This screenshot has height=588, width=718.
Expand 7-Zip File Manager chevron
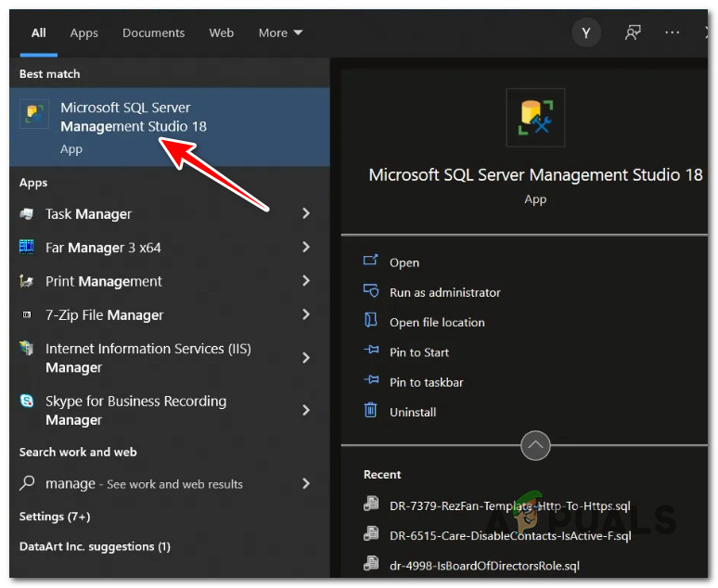coord(306,314)
